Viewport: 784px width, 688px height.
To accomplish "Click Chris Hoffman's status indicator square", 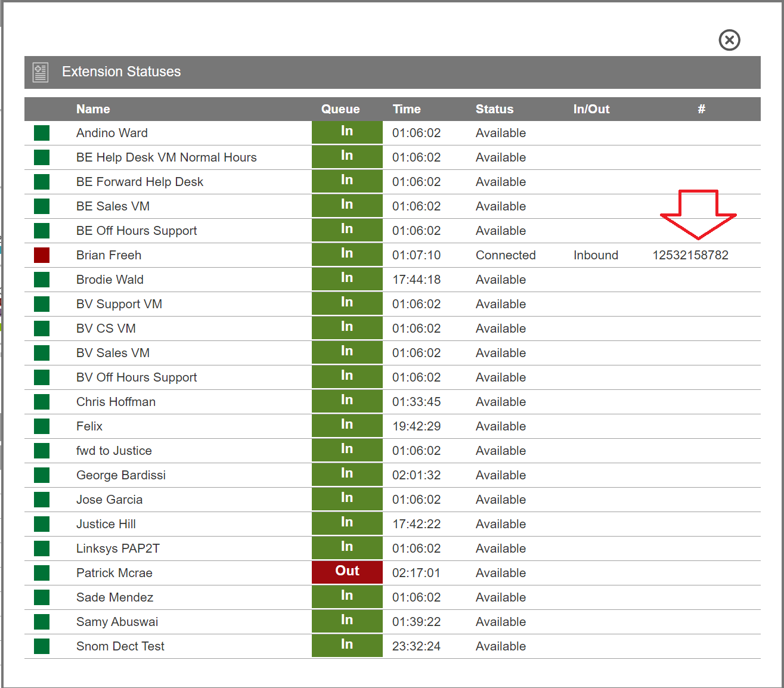I will pyautogui.click(x=42, y=402).
